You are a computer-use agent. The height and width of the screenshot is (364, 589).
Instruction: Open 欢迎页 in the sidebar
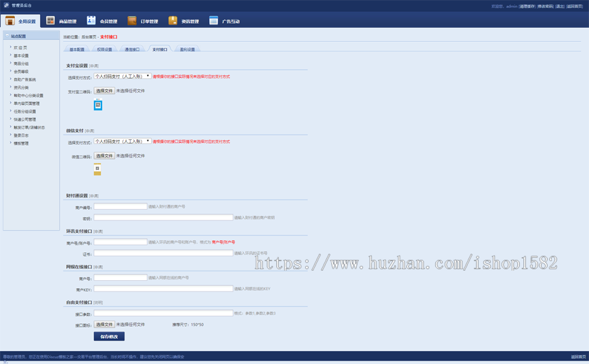point(20,47)
